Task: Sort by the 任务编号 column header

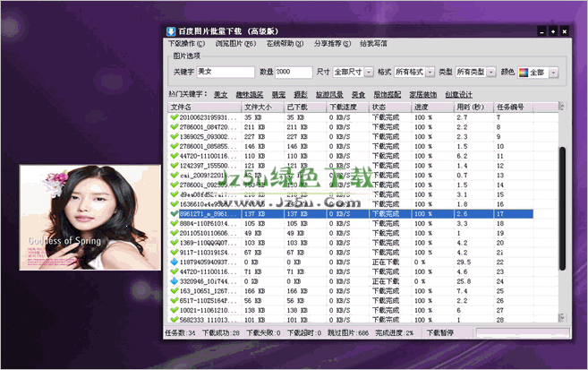Action: click(x=514, y=108)
